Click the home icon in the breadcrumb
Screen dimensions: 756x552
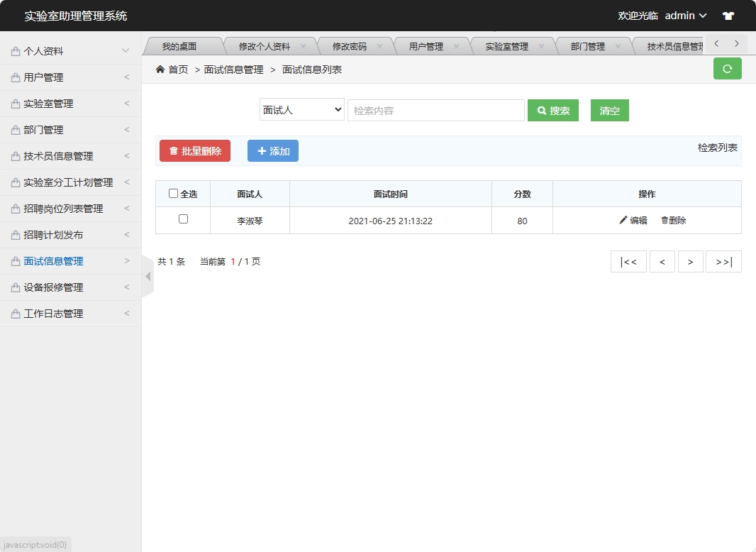(x=160, y=70)
